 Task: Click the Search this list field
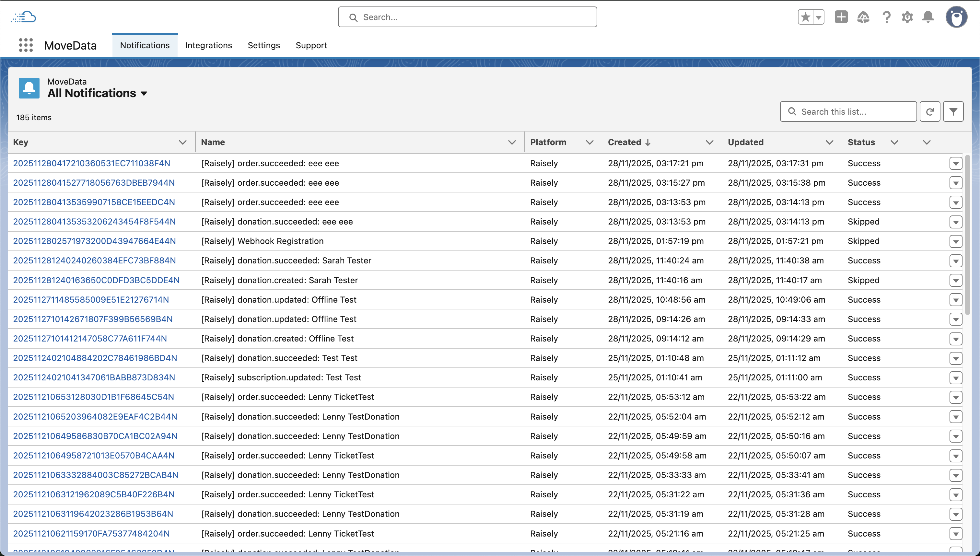pos(848,111)
